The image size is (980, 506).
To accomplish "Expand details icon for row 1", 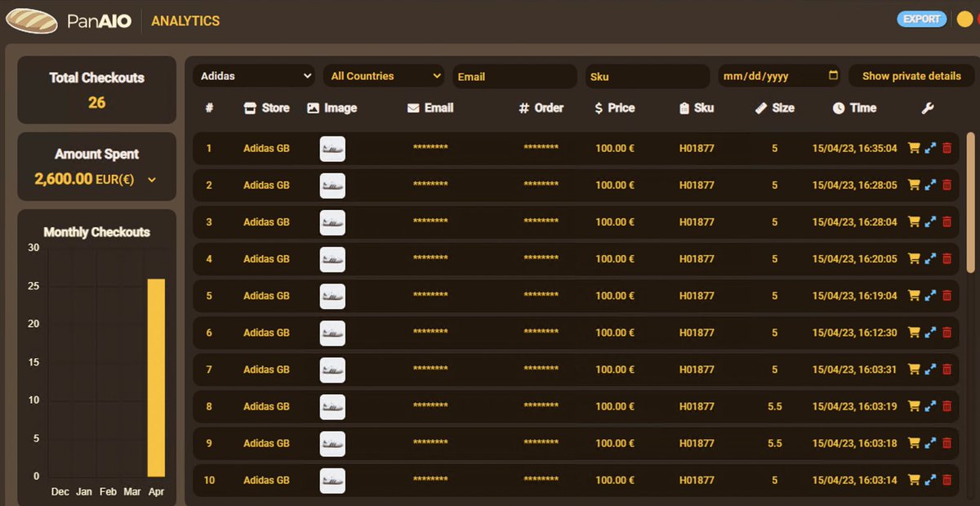I will click(930, 148).
